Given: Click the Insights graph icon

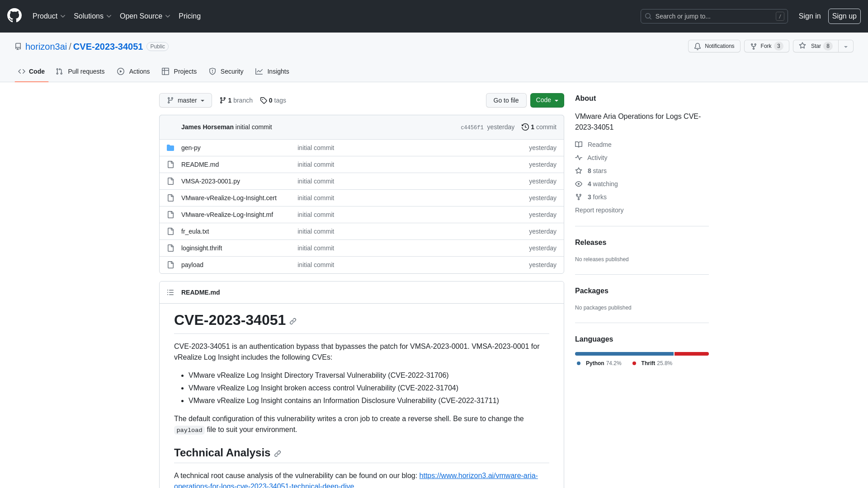Looking at the screenshot, I should click(x=259, y=71).
